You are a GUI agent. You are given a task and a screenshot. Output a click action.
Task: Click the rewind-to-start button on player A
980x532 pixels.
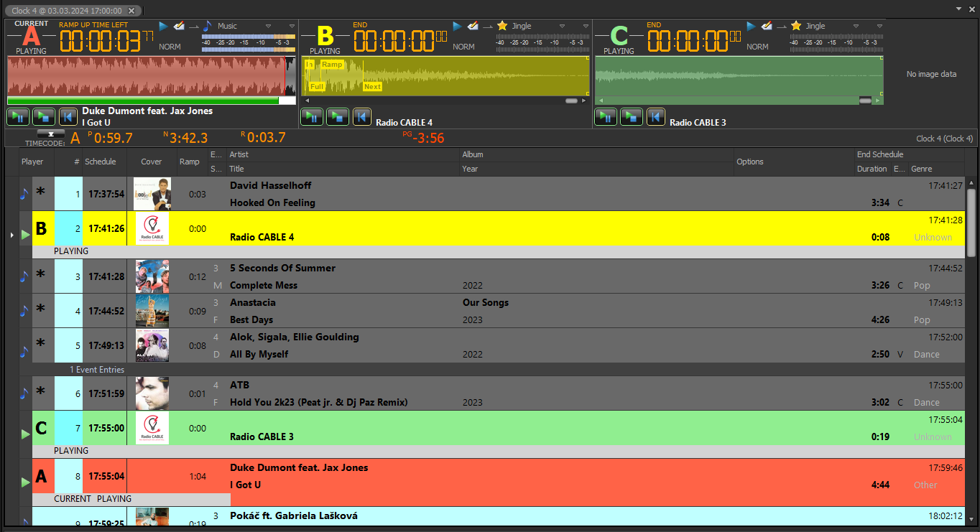click(x=68, y=117)
